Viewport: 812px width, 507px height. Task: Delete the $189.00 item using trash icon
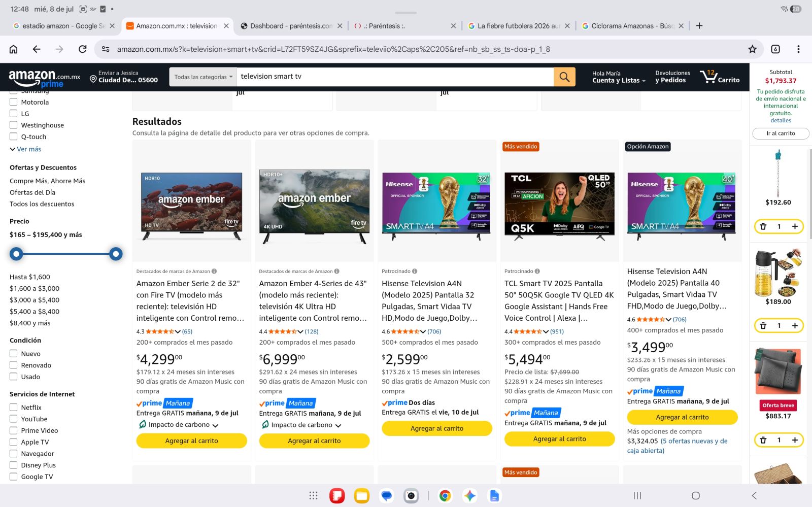763,325
